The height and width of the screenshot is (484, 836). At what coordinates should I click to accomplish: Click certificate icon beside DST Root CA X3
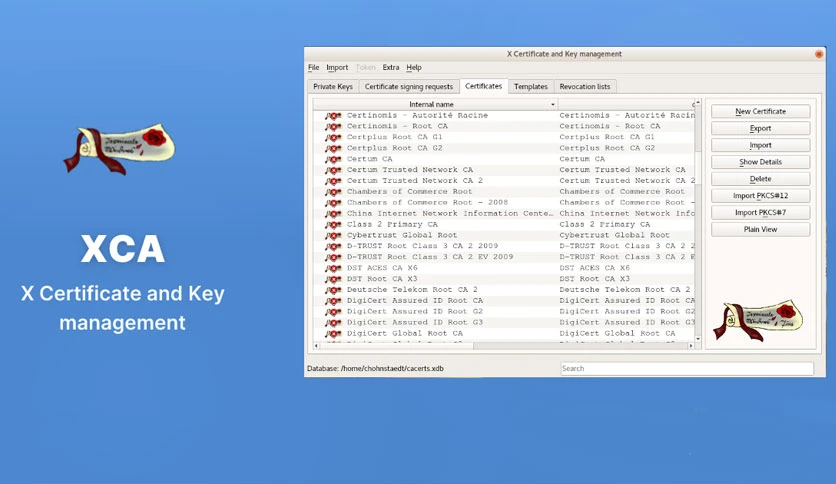pos(333,279)
